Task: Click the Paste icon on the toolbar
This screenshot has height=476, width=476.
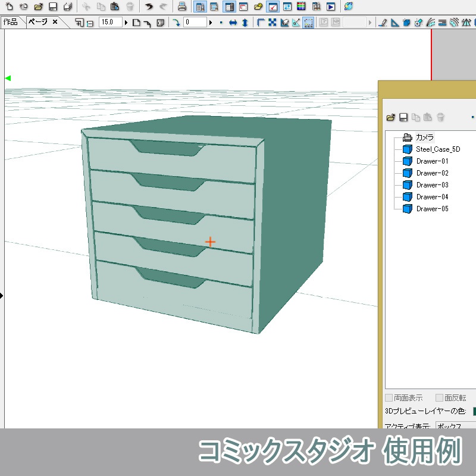Action: [x=115, y=8]
